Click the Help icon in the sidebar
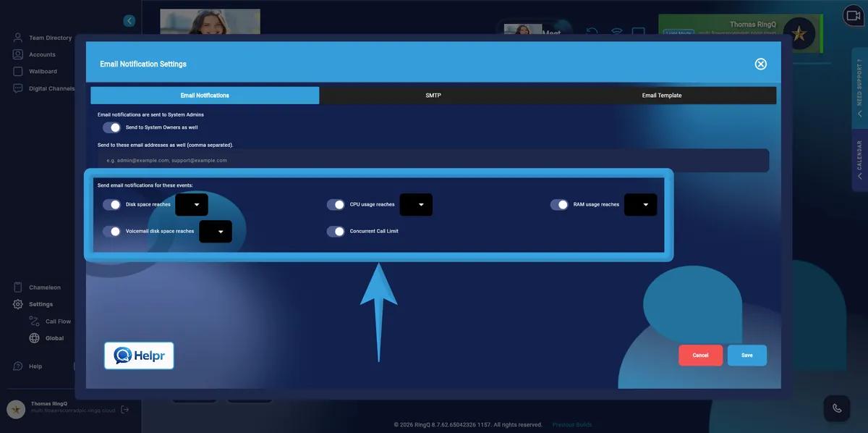Viewport: 868px width, 433px height. [x=18, y=366]
